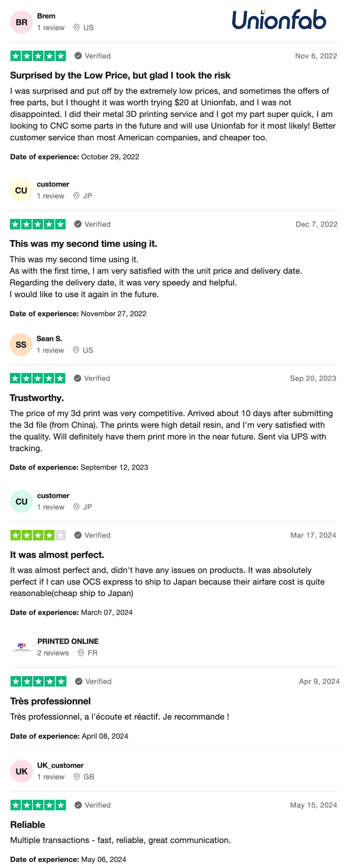This screenshot has height=868, width=345.
Task: Click the five-star rating on 'Très professionnel' review
Action: tap(38, 681)
